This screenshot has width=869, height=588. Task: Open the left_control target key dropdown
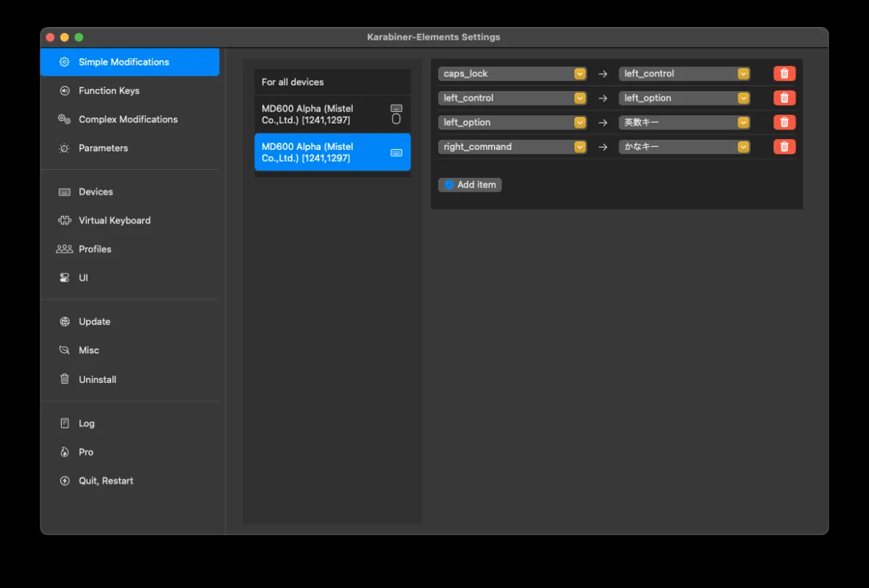[684, 73]
